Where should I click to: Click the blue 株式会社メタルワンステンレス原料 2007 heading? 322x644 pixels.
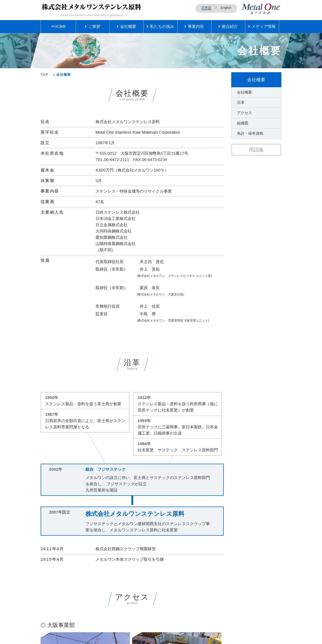tap(135, 514)
